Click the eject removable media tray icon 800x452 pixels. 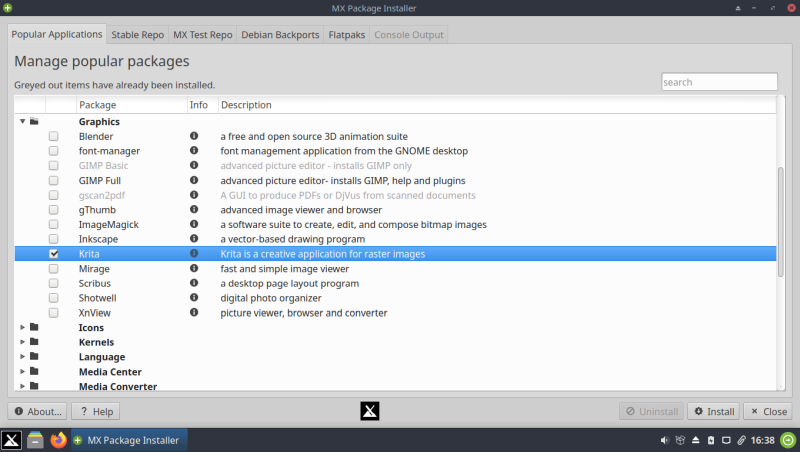pos(695,440)
